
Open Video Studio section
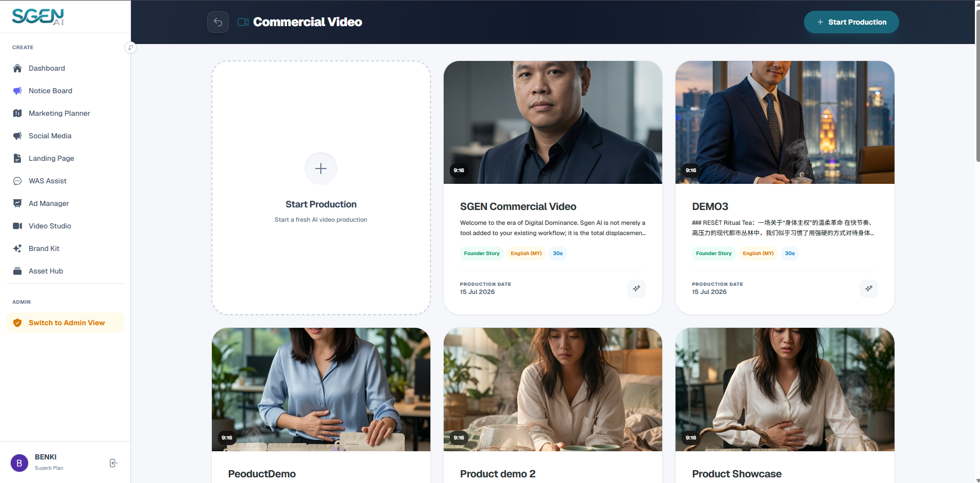click(x=65, y=226)
